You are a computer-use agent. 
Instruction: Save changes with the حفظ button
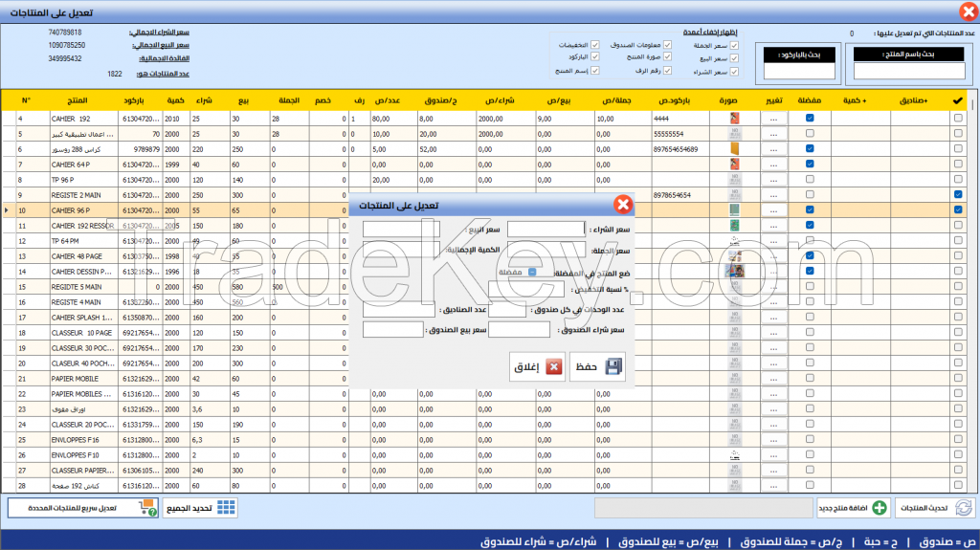pos(598,367)
